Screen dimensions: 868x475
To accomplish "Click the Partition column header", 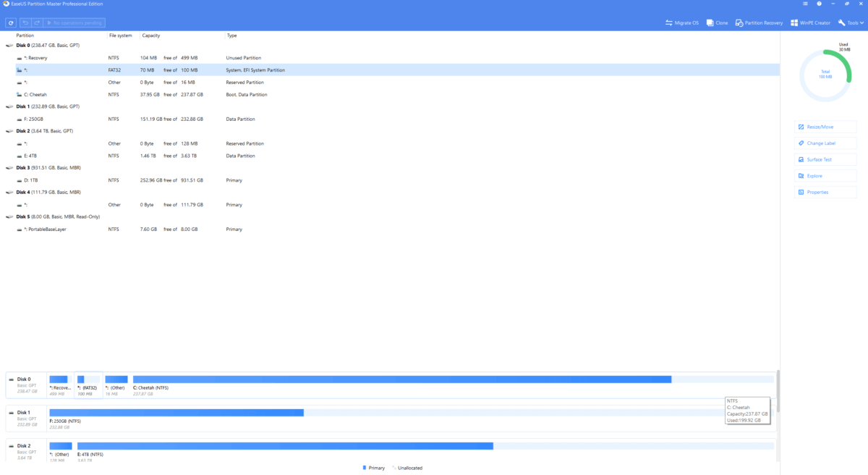I will [25, 35].
